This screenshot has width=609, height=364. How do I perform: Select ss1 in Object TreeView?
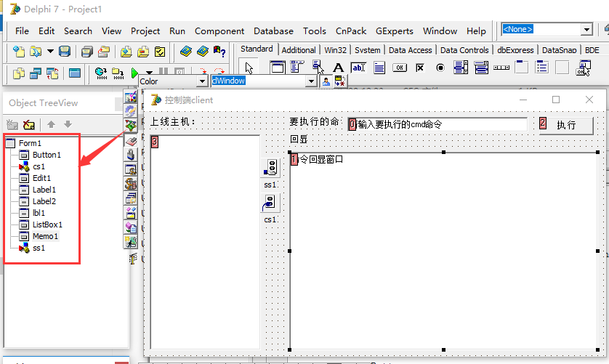[39, 248]
